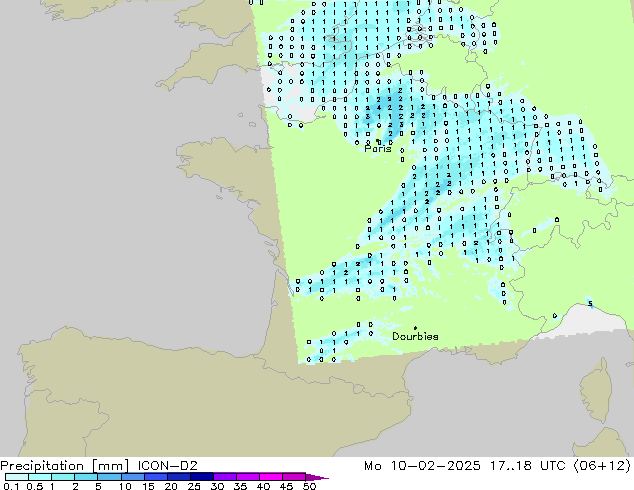Click the ICON-D2 model name
This screenshot has height=490, width=634.
coord(167,466)
